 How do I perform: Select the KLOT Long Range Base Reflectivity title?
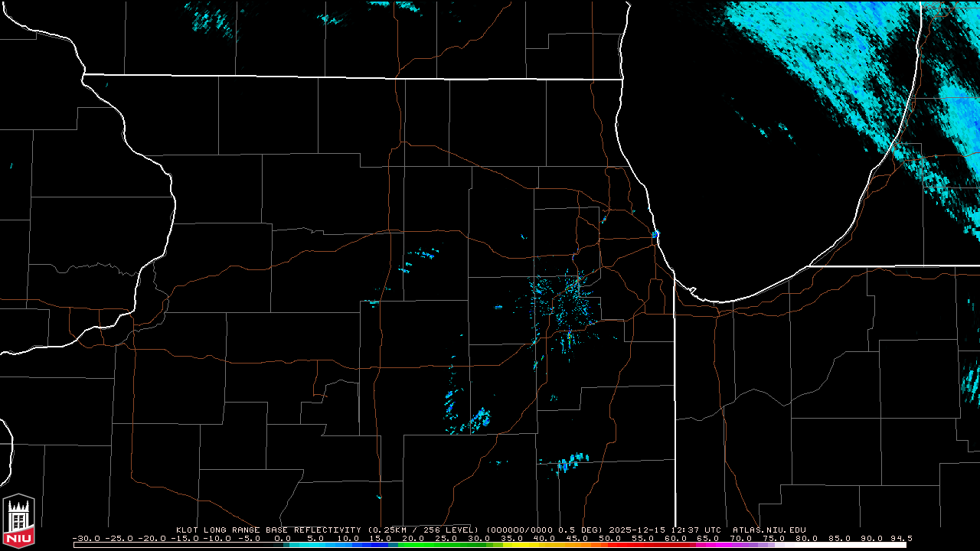[268, 530]
